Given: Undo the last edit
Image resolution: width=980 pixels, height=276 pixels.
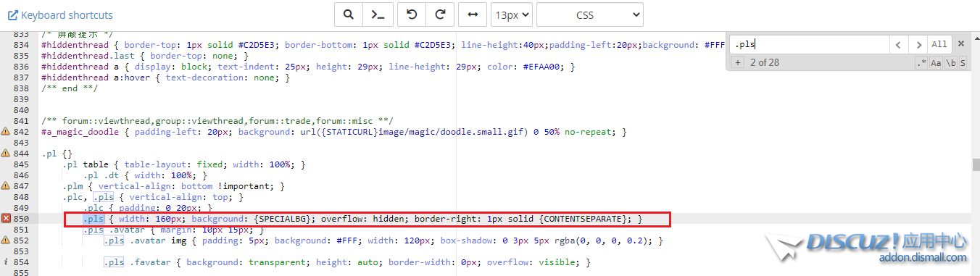Looking at the screenshot, I should [412, 14].
